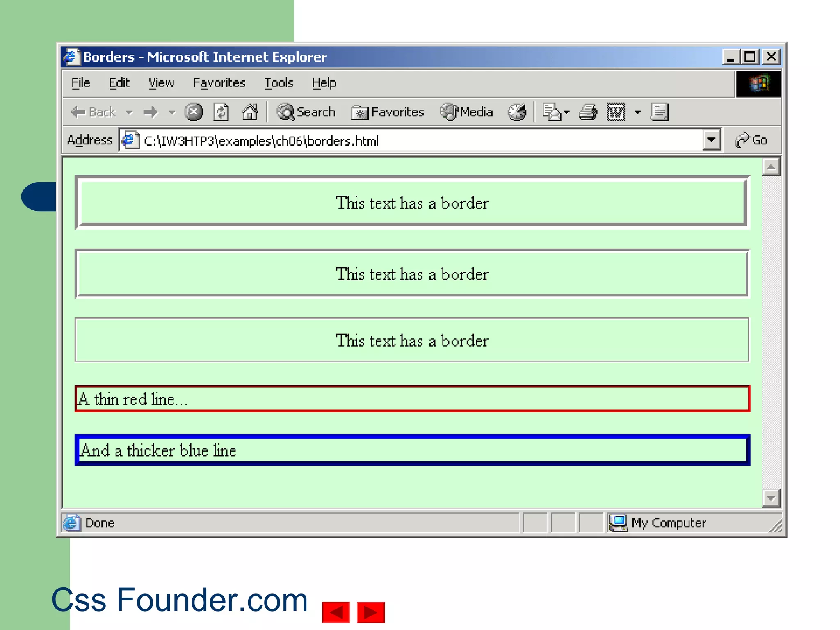840x630 pixels.
Task: Open the Media pane
Action: (466, 112)
